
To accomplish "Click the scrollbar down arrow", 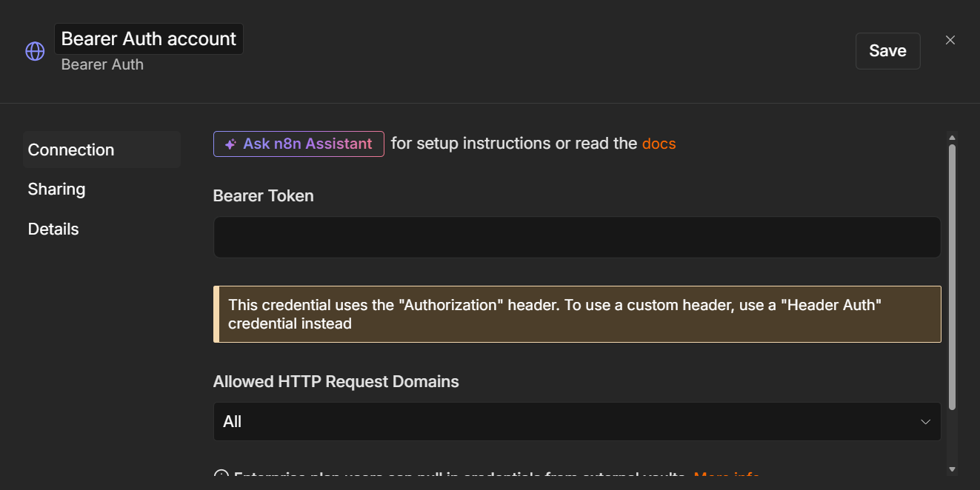I will tap(952, 469).
